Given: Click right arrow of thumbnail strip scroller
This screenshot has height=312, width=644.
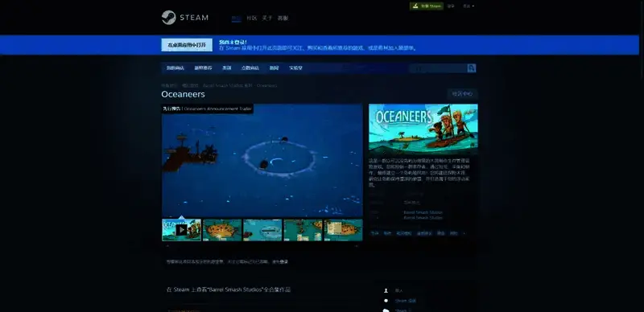Looking at the screenshot, I should pyautogui.click(x=357, y=246).
